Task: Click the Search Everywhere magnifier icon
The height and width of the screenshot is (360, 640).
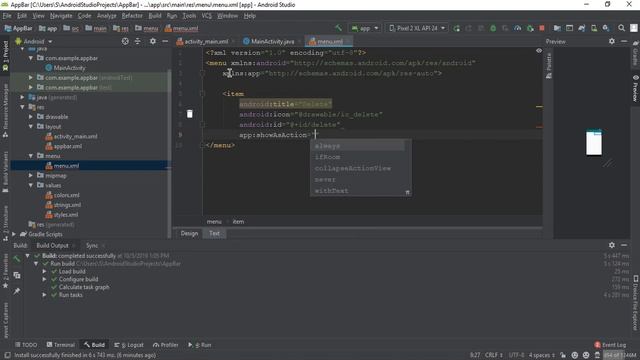Action: [x=621, y=28]
